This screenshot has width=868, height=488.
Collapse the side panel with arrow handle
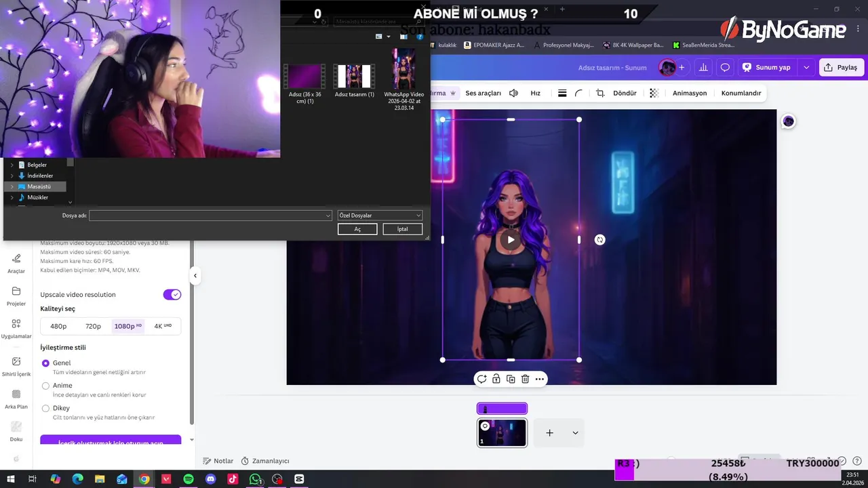[x=195, y=276]
